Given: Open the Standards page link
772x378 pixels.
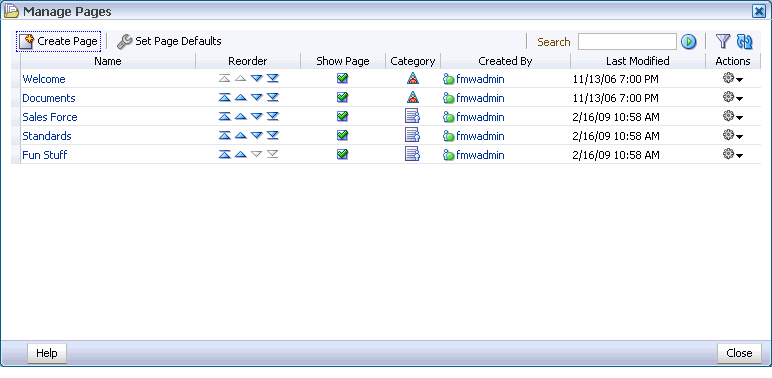Looking at the screenshot, I should coord(47,136).
